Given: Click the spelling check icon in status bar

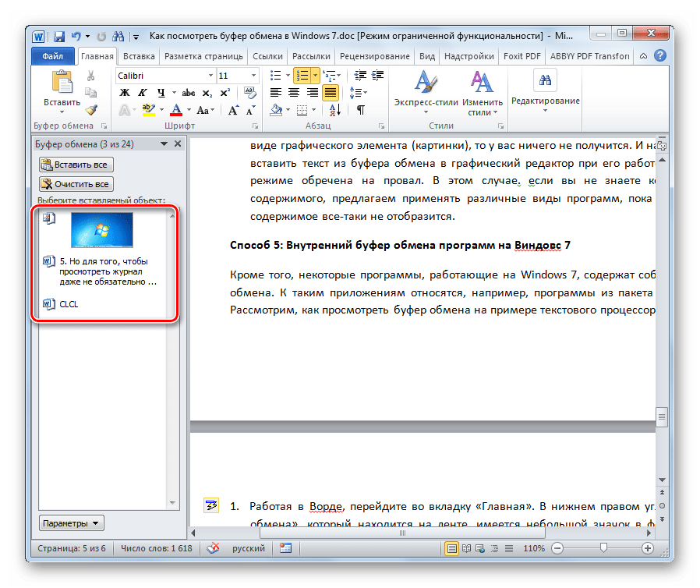Looking at the screenshot, I should coord(213,547).
